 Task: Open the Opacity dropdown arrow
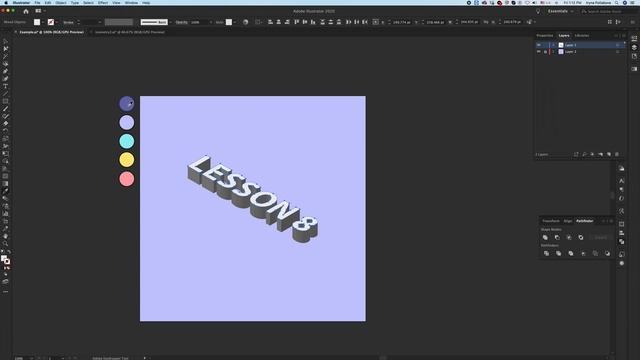point(211,22)
